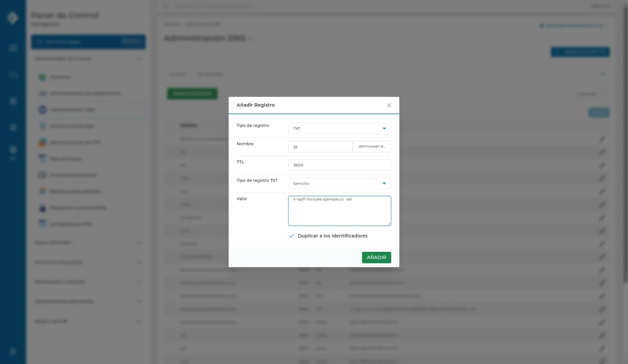628x364 pixels.
Task: Grab the Valor text area resize handle
Action: click(389, 224)
